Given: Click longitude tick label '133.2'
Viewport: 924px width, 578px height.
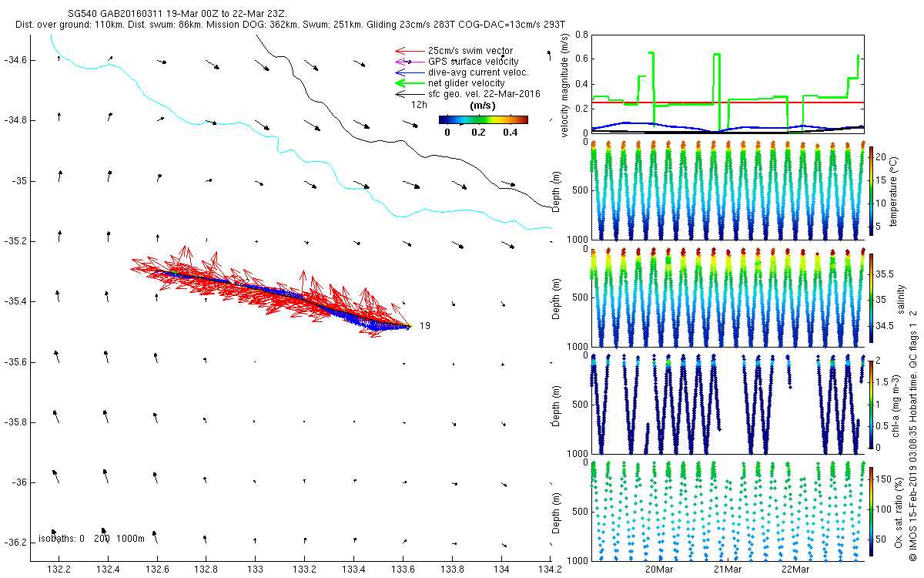Looking at the screenshot, I should [305, 569].
